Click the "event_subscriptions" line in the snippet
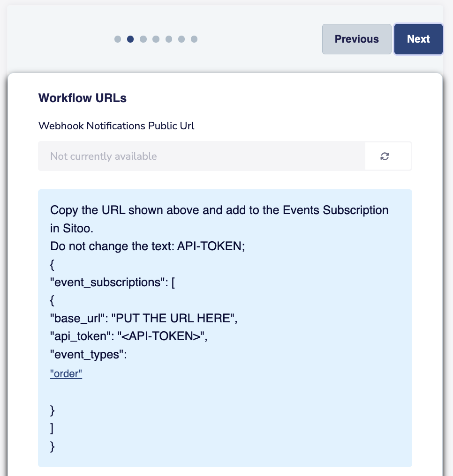Image resolution: width=453 pixels, height=476 pixels. 113,283
